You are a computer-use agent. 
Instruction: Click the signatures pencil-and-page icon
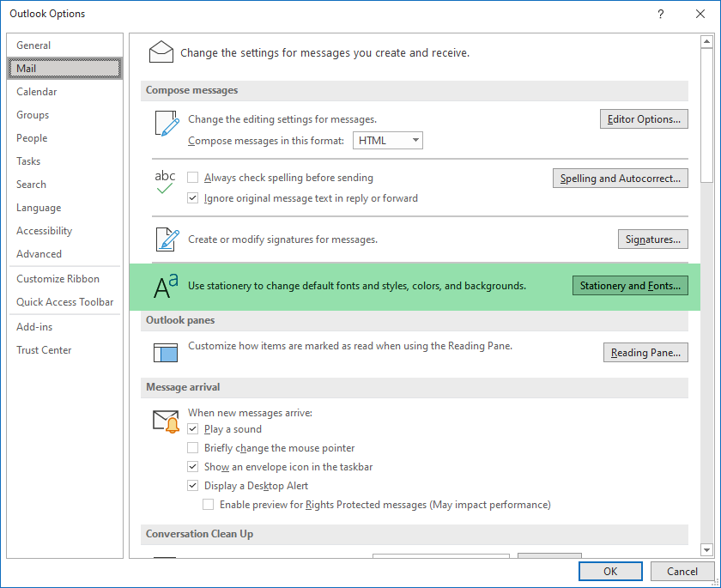[x=165, y=239]
